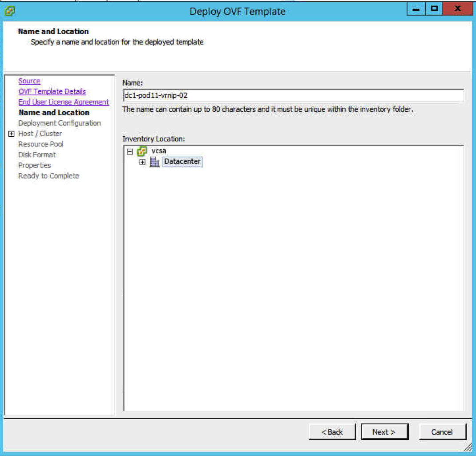Cancel the OVF deployment wizard
Viewport: 476px width, 456px height.
coord(442,432)
